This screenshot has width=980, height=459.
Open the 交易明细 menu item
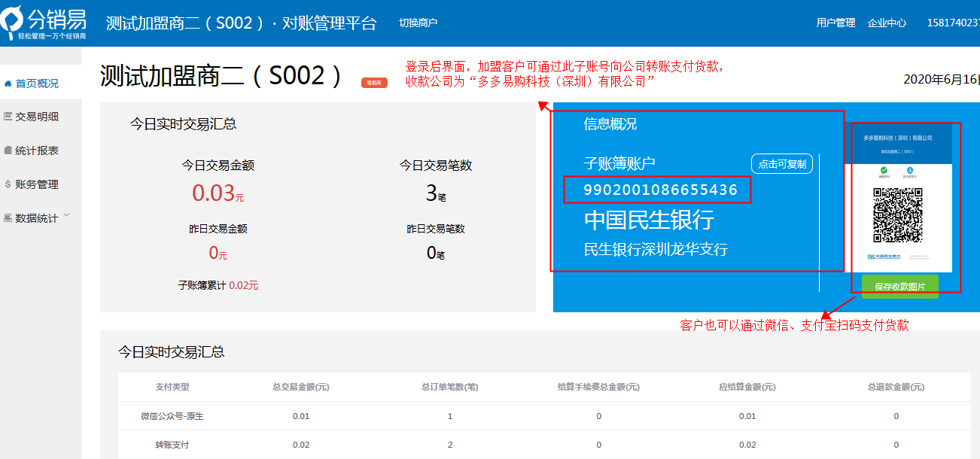point(37,117)
